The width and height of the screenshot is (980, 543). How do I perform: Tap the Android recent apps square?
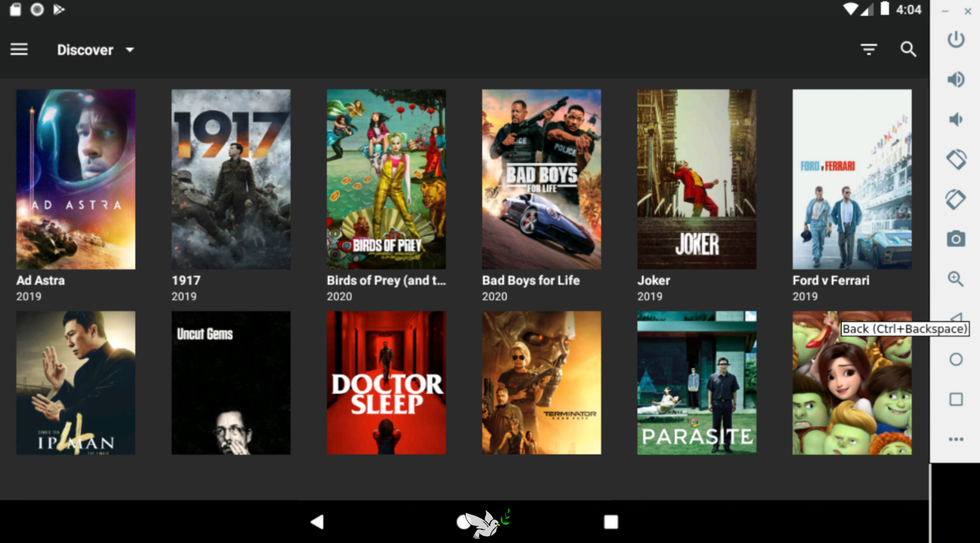click(611, 522)
